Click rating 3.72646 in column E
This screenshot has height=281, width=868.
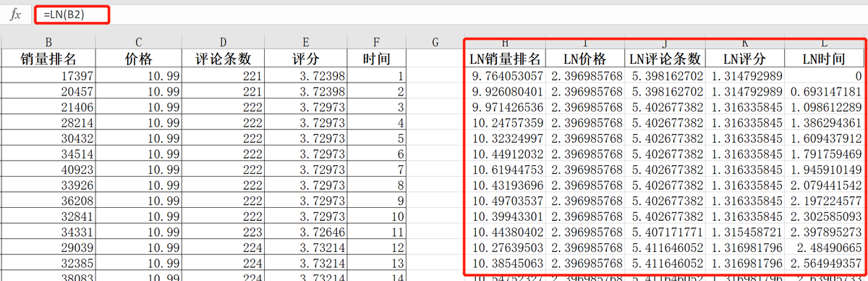click(x=306, y=233)
